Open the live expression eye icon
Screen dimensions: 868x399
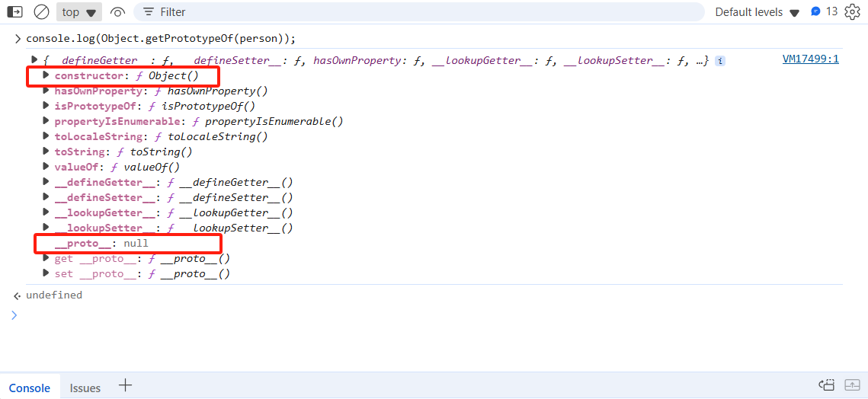point(117,12)
